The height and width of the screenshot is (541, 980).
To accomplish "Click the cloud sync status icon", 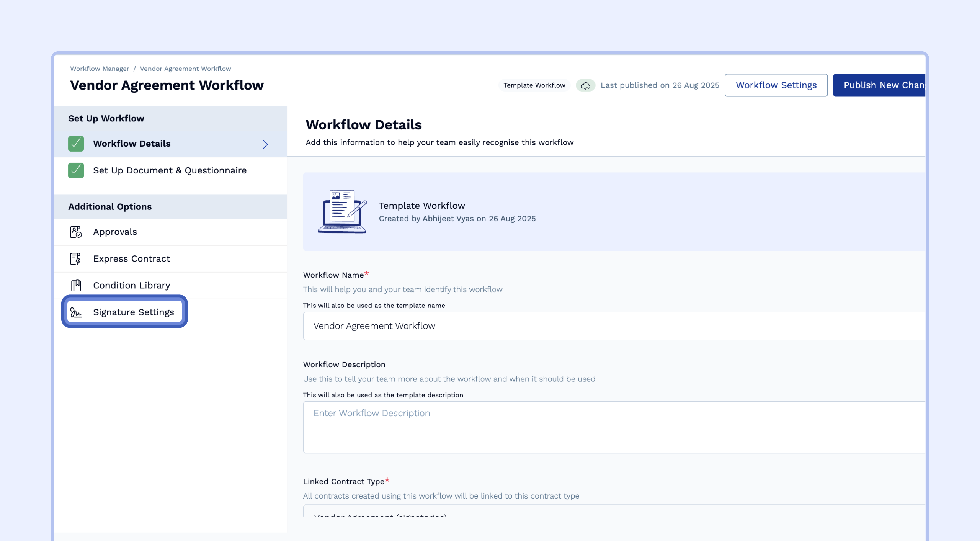I will pos(585,85).
